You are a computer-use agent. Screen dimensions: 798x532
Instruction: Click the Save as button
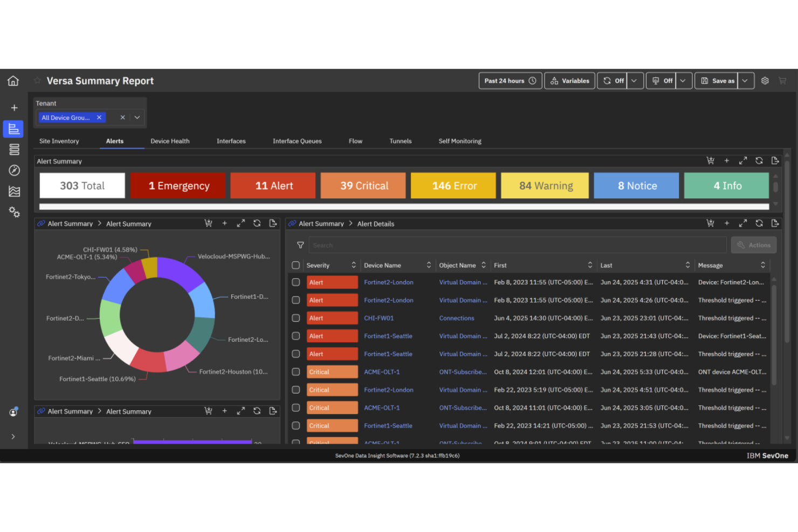click(x=717, y=81)
